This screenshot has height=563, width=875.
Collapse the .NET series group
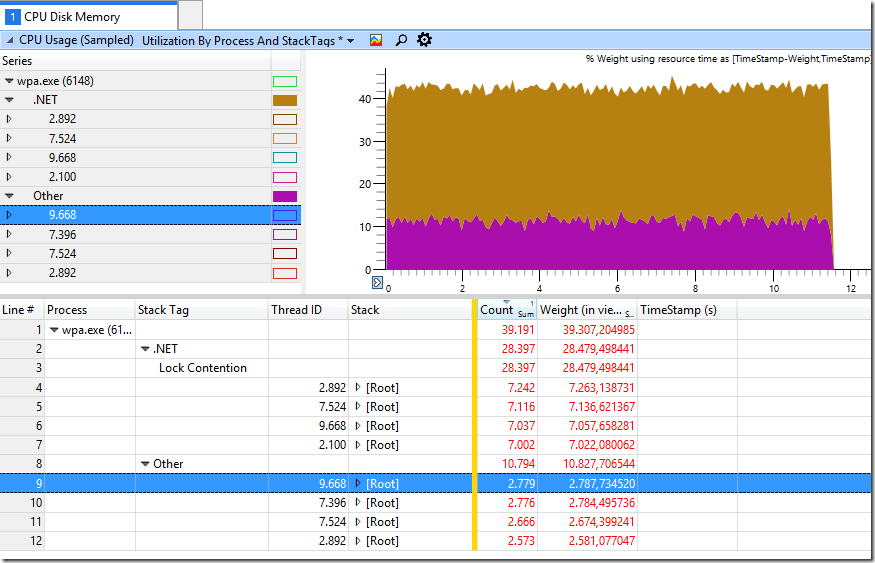pos(9,100)
